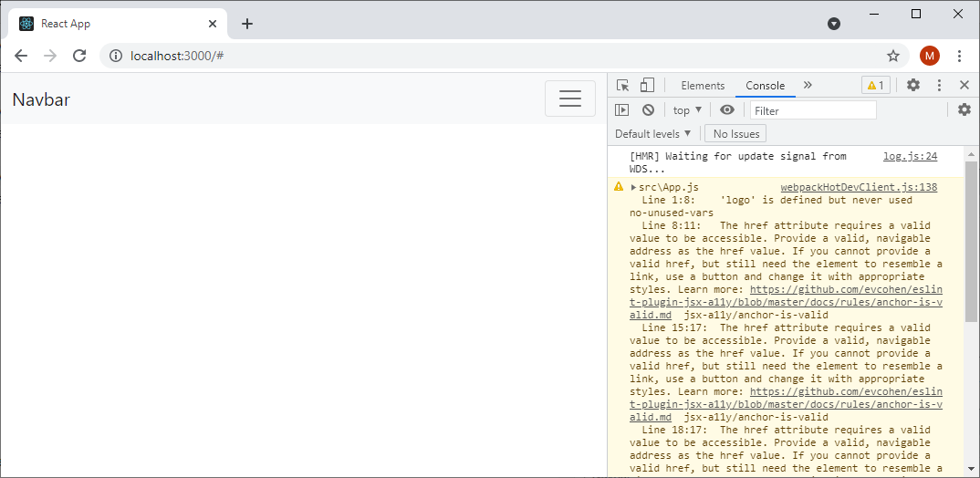Close the DevTools panel
Viewport: 980px width, 478px height.
pyautogui.click(x=964, y=86)
